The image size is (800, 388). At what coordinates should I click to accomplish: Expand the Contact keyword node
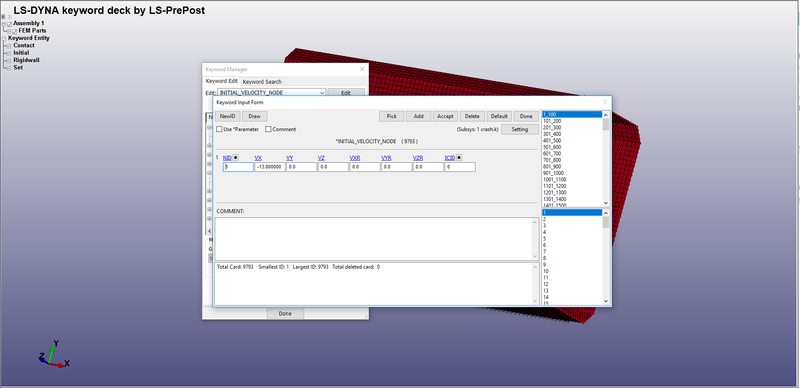click(x=9, y=46)
